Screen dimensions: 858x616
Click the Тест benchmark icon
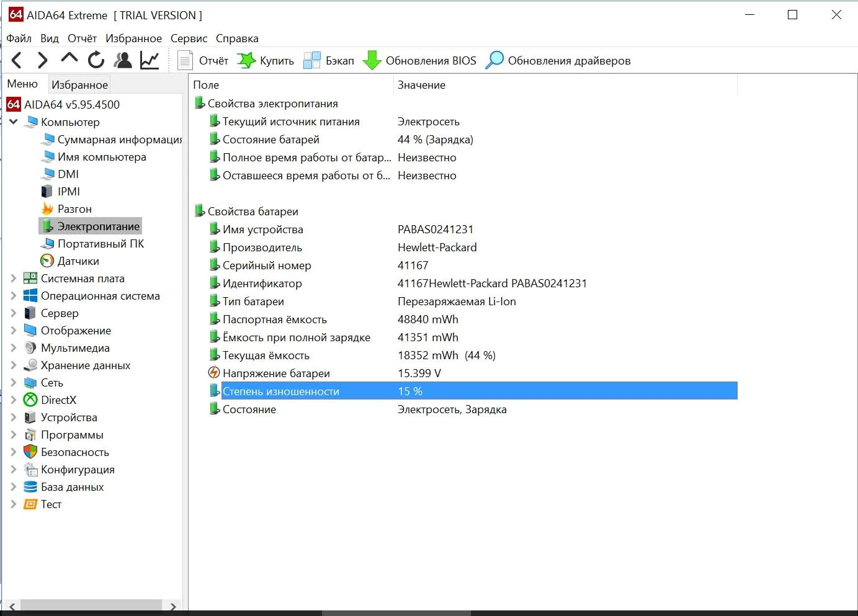point(30,504)
